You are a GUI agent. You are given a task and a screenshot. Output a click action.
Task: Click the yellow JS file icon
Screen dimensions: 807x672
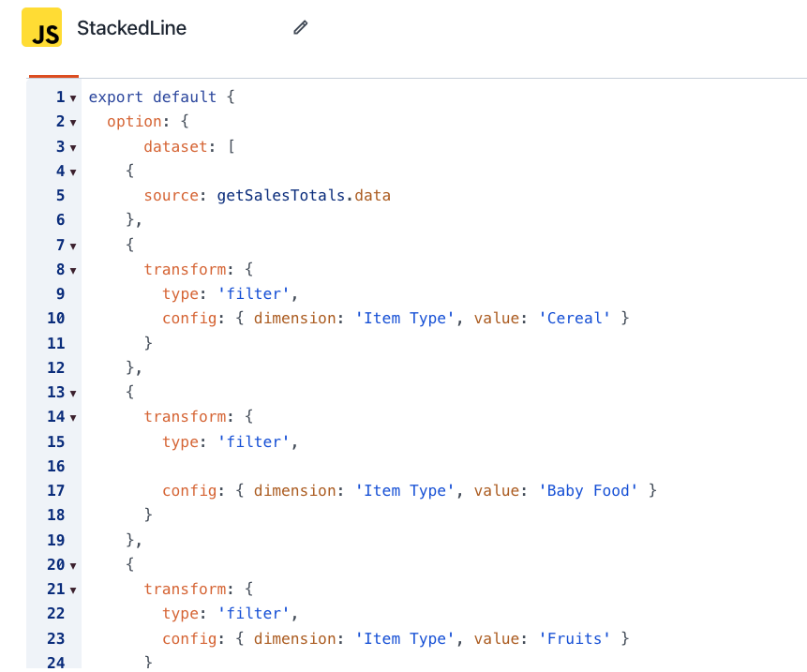41,27
